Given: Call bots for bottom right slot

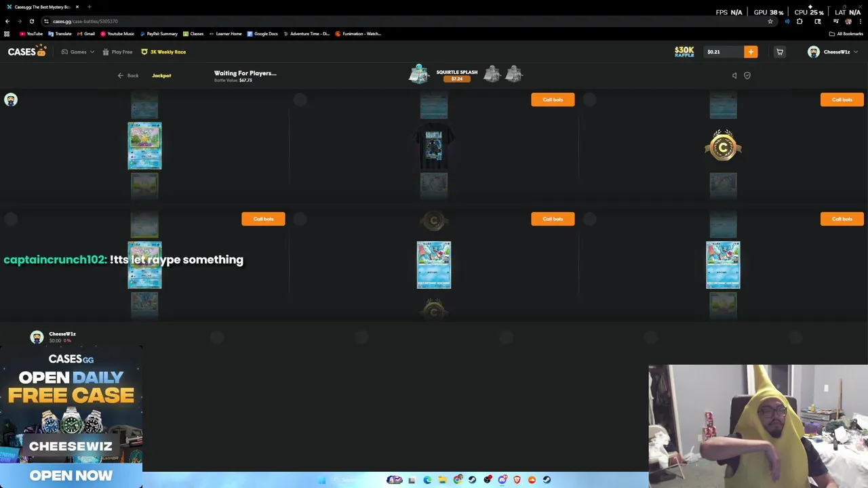Looking at the screenshot, I should coord(842,219).
